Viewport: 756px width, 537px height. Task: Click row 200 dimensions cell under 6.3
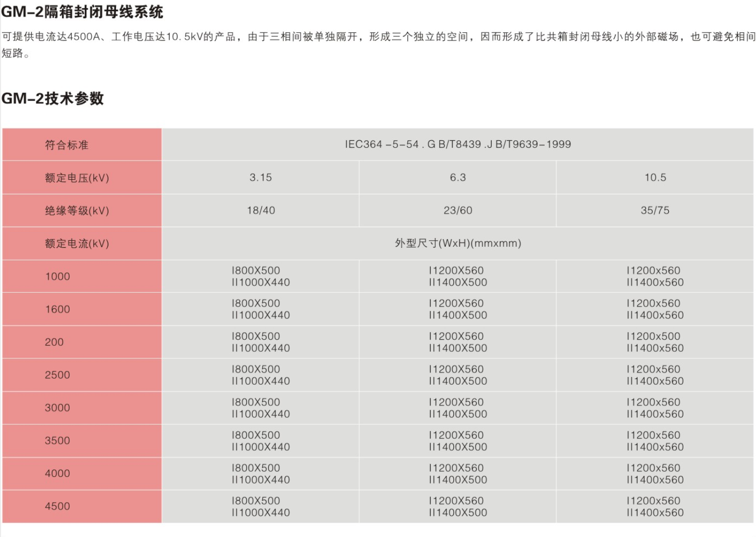pos(457,342)
